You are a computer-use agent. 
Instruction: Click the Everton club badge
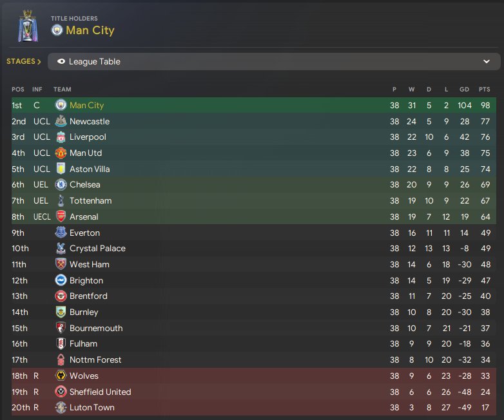tap(61, 233)
